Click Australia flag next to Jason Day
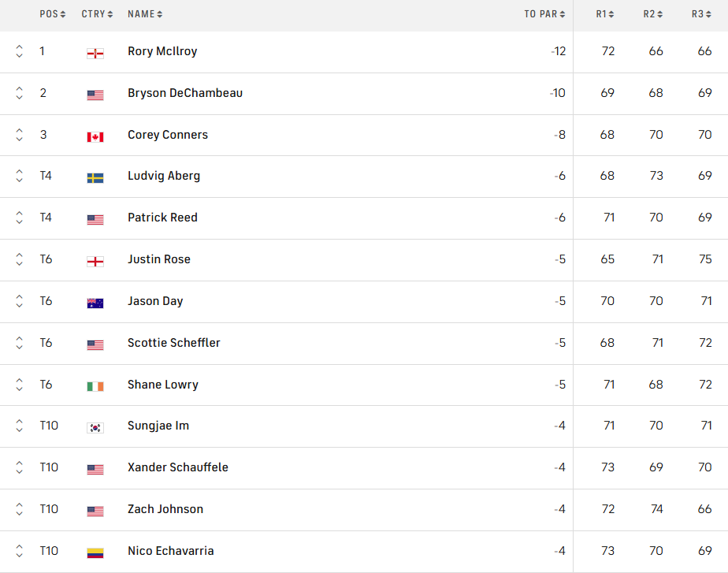Screen dimensions: 728x573 click(95, 303)
